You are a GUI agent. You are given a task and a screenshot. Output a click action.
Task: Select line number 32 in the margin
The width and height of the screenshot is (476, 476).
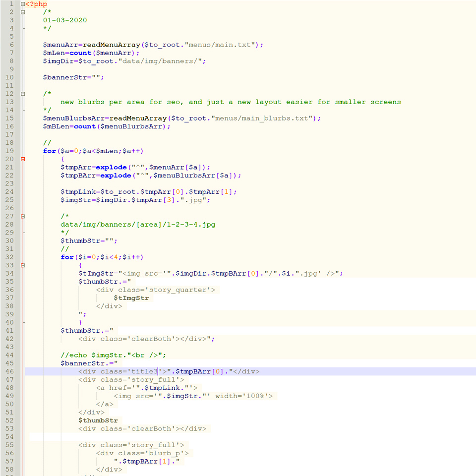(x=9, y=257)
